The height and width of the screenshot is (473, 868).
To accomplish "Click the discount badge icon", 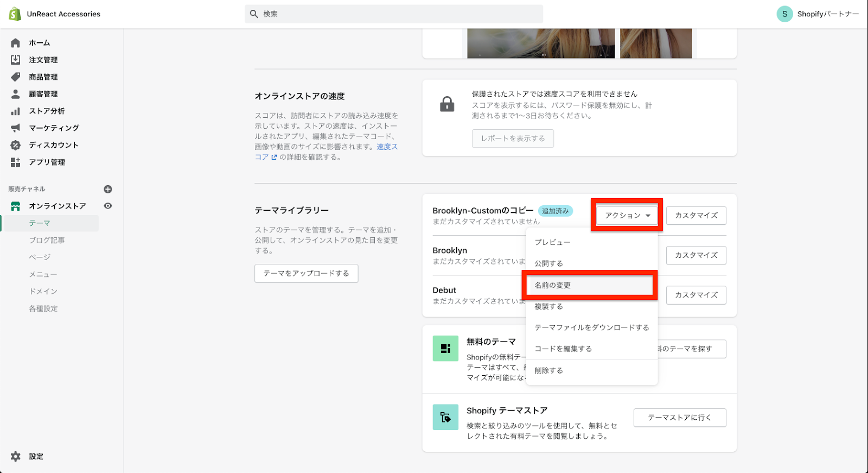I will (16, 145).
